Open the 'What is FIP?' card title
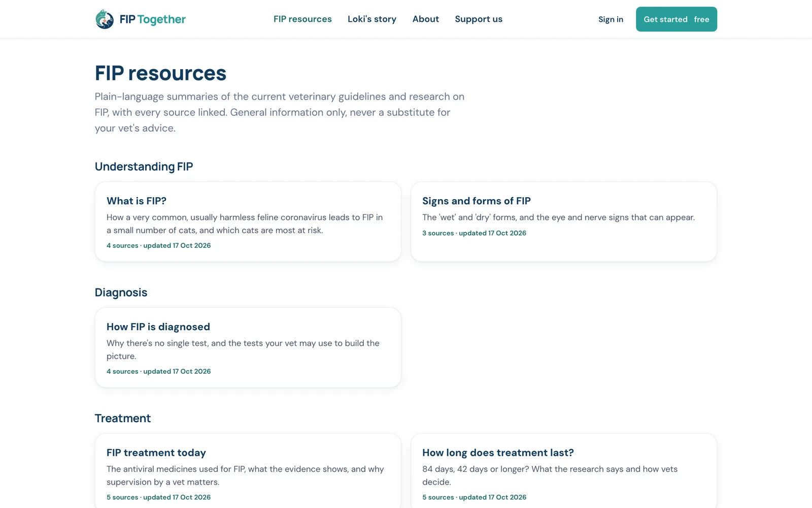Screen dimensions: 812x508 [137, 201]
